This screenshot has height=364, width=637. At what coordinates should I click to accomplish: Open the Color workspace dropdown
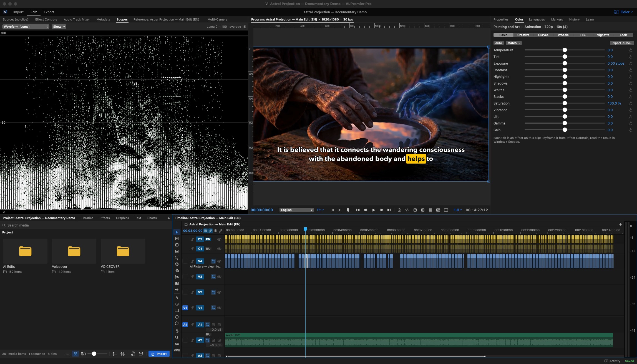coord(623,12)
